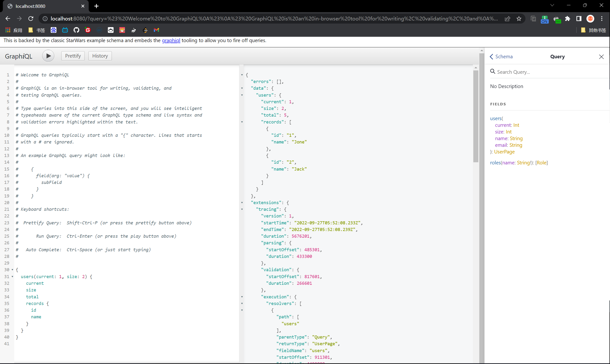Reload the localhost page
Viewport: 610px width, 364px height.
pos(31,19)
